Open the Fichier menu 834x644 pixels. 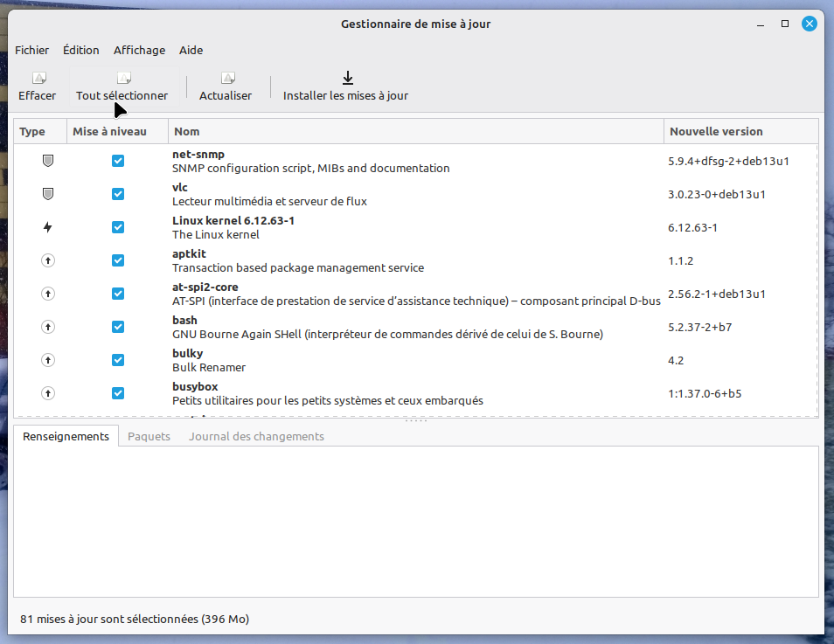click(x=32, y=50)
